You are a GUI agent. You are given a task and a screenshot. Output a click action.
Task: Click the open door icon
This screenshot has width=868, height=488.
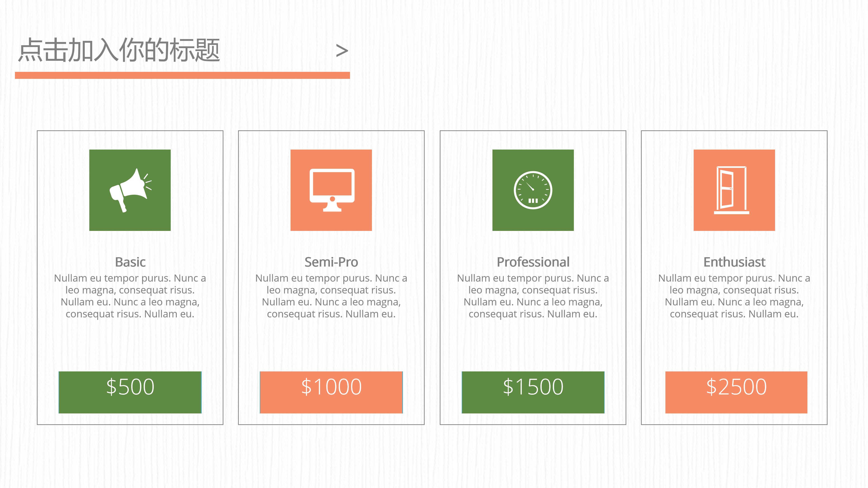click(x=731, y=190)
